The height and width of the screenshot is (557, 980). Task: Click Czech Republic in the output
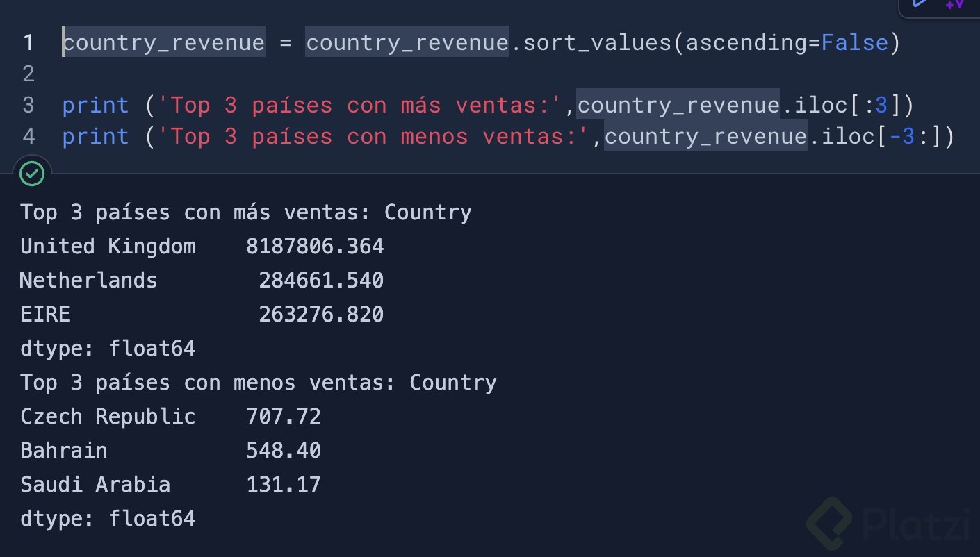108,417
